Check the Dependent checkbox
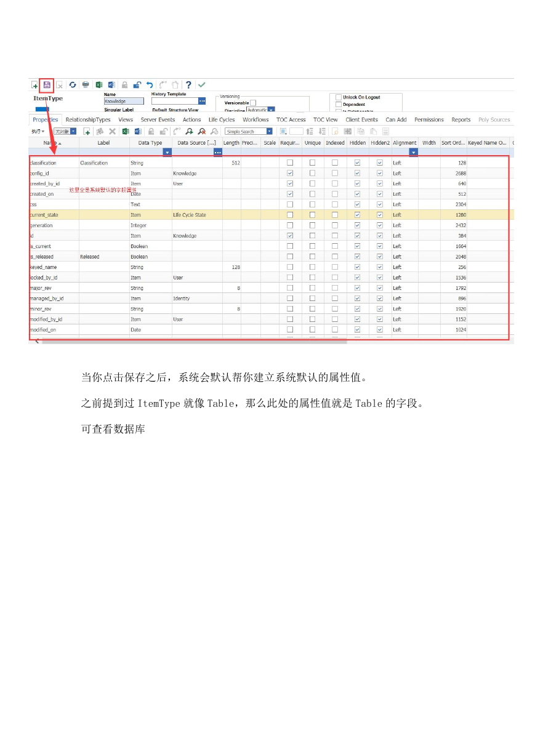 [339, 105]
